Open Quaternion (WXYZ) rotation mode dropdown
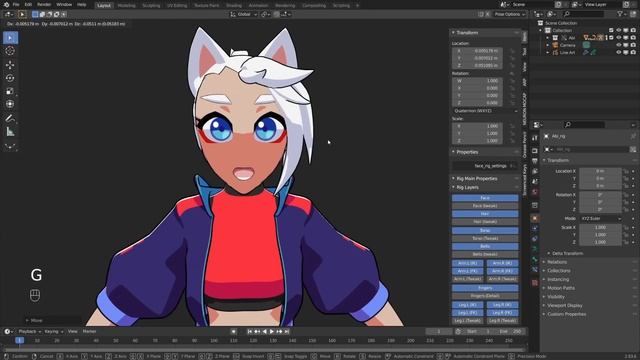Screen dimensions: 640x360 click(485, 111)
